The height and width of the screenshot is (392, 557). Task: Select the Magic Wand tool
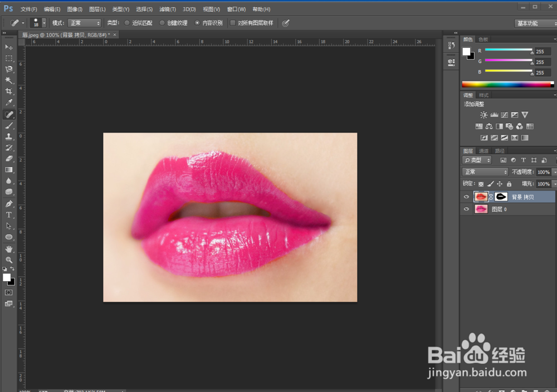coord(9,80)
